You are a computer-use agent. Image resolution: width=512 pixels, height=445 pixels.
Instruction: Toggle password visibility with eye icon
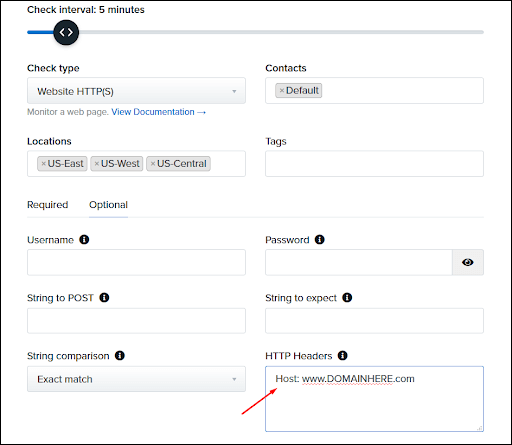click(x=468, y=262)
